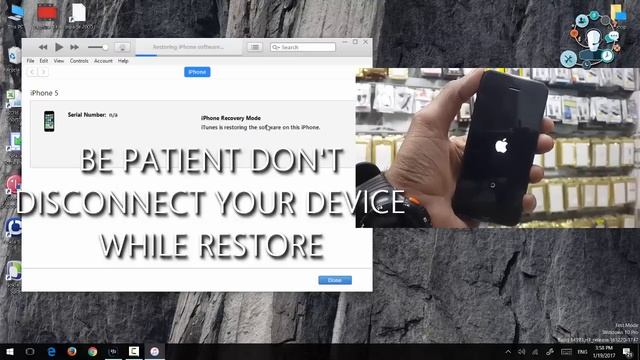The image size is (640, 360).
Task: Launch Google Chrome from the taskbar
Action: click(x=93, y=351)
